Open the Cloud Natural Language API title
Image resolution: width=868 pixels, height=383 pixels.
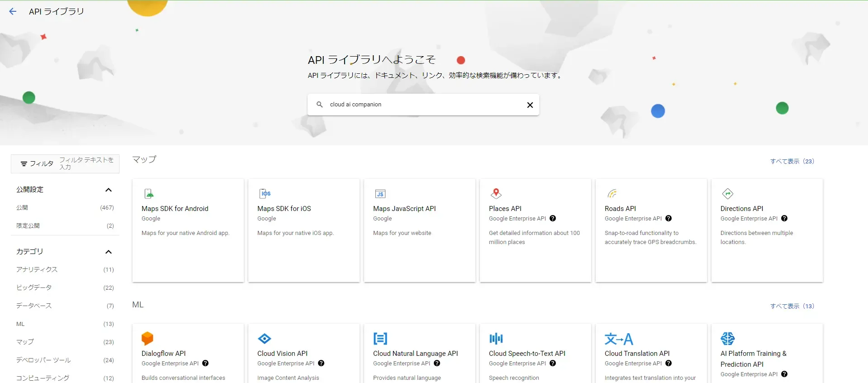pos(416,354)
